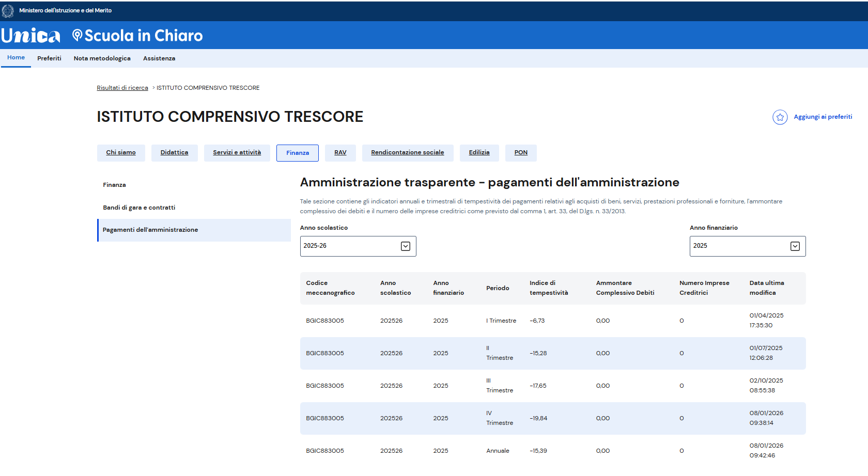Go to Nota metodologica page
Viewport: 868px width, 476px height.
(x=102, y=58)
